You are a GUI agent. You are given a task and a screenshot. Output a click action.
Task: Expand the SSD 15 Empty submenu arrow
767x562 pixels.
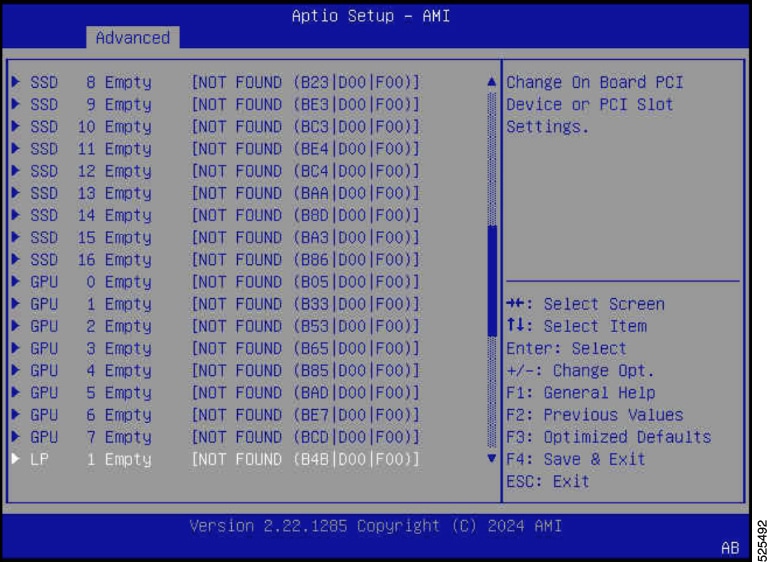[16, 237]
